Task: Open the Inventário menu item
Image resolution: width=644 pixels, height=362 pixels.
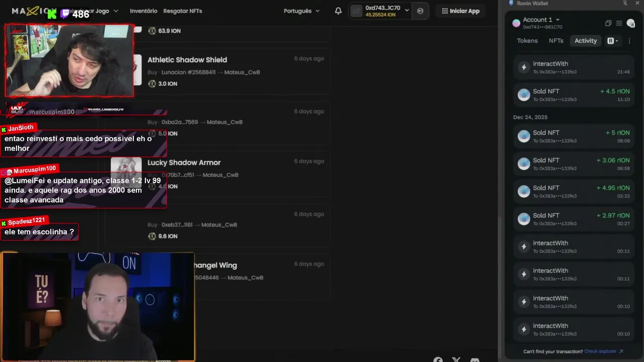Action: pyautogui.click(x=143, y=11)
